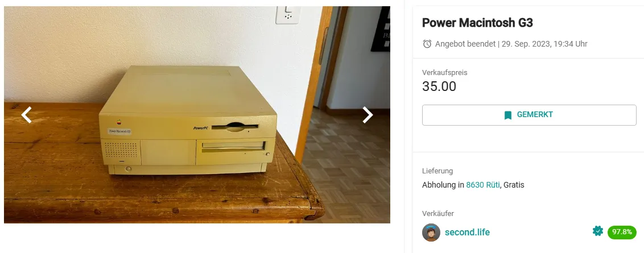Open the 97.8% seller rating badge
Image resolution: width=644 pixels, height=253 pixels.
coord(622,232)
